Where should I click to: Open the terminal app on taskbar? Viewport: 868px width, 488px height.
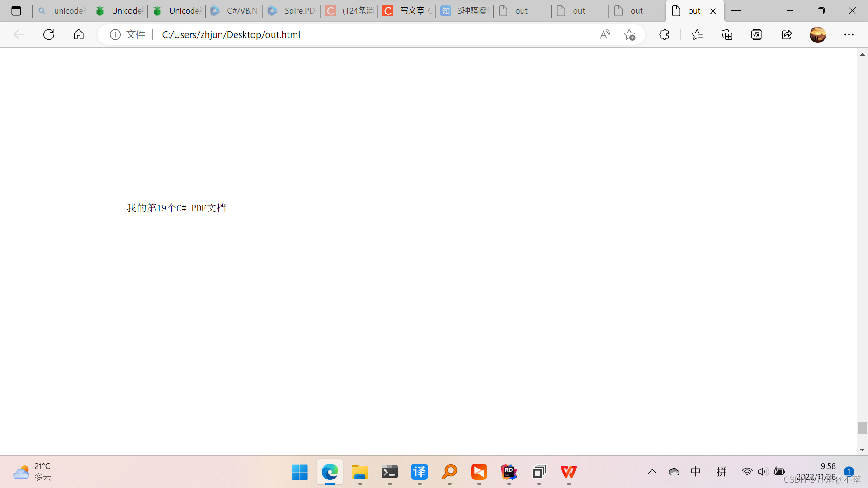coord(390,472)
